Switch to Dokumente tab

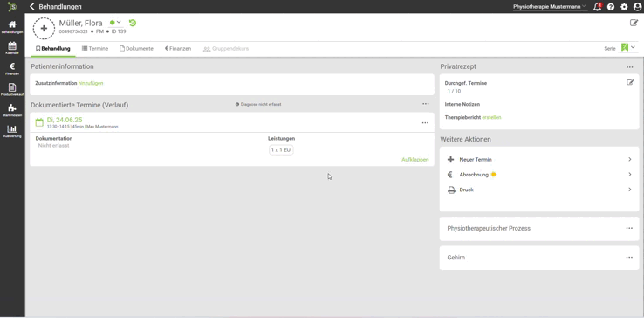pyautogui.click(x=136, y=49)
